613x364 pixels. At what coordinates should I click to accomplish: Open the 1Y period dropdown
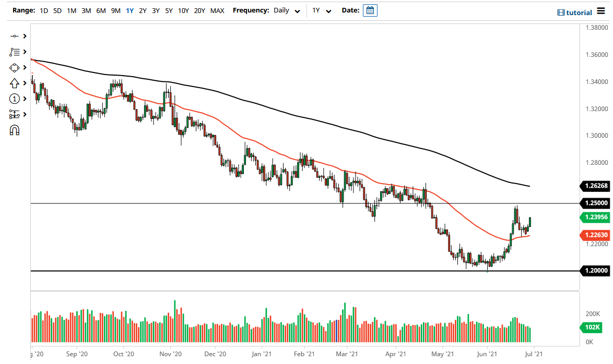coord(321,10)
